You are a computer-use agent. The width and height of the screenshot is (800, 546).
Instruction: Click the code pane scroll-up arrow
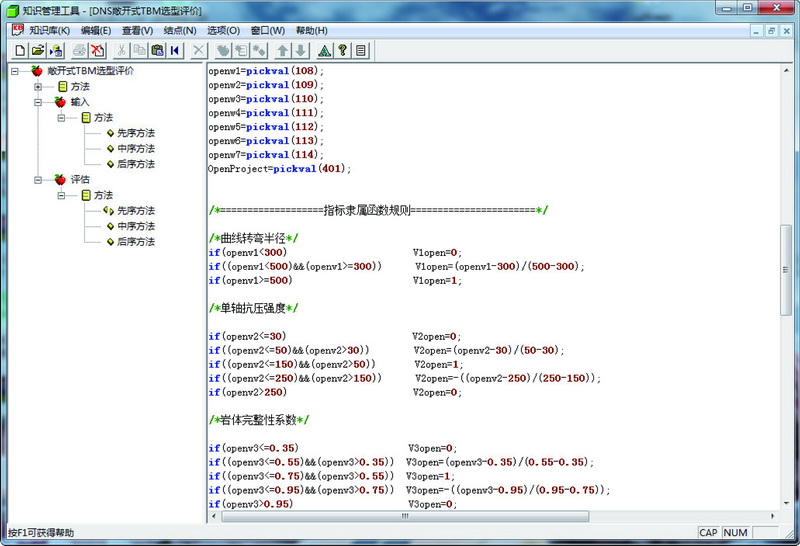[x=786, y=70]
